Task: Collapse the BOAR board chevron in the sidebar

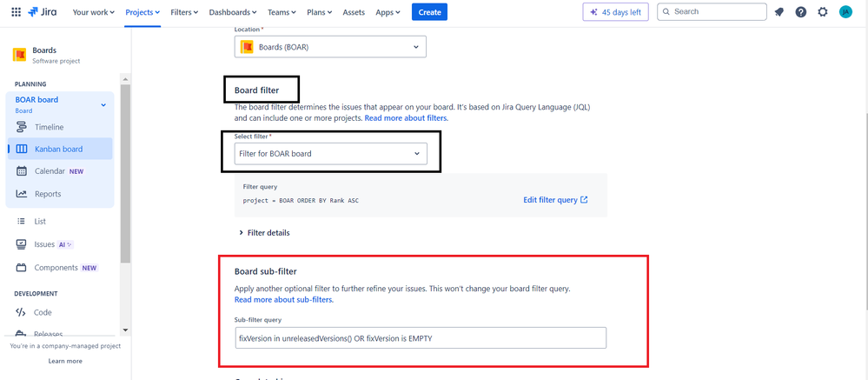Action: click(103, 104)
